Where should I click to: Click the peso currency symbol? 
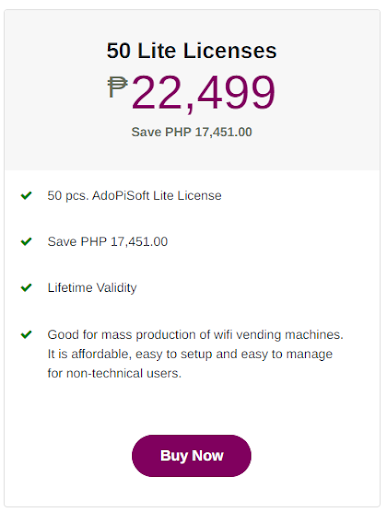pos(117,87)
